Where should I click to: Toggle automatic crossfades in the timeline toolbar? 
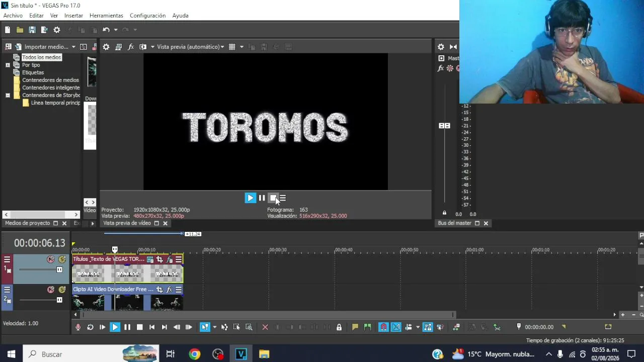tap(396, 327)
